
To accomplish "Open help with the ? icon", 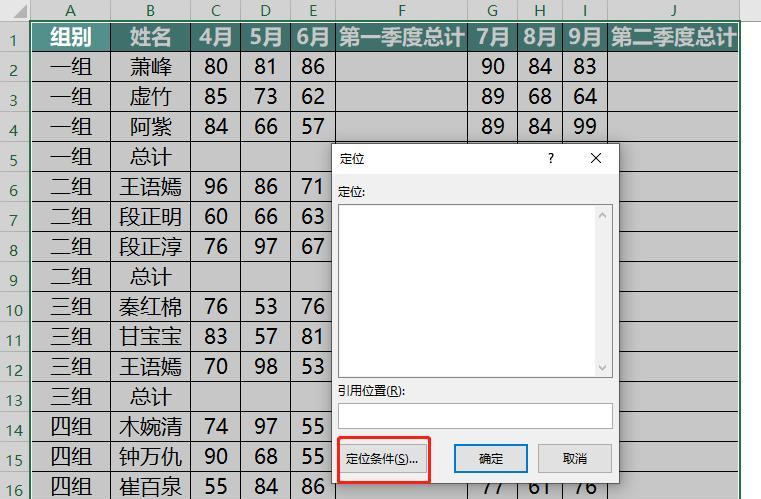I will click(550, 158).
